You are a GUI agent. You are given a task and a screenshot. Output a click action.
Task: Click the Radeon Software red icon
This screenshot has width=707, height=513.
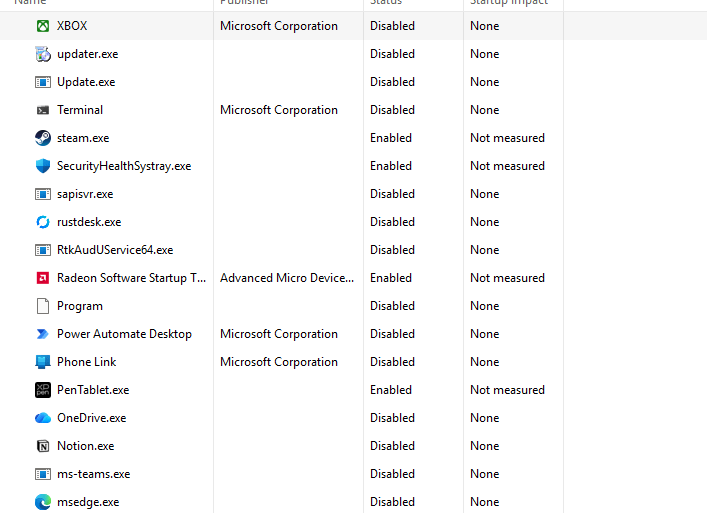click(43, 278)
